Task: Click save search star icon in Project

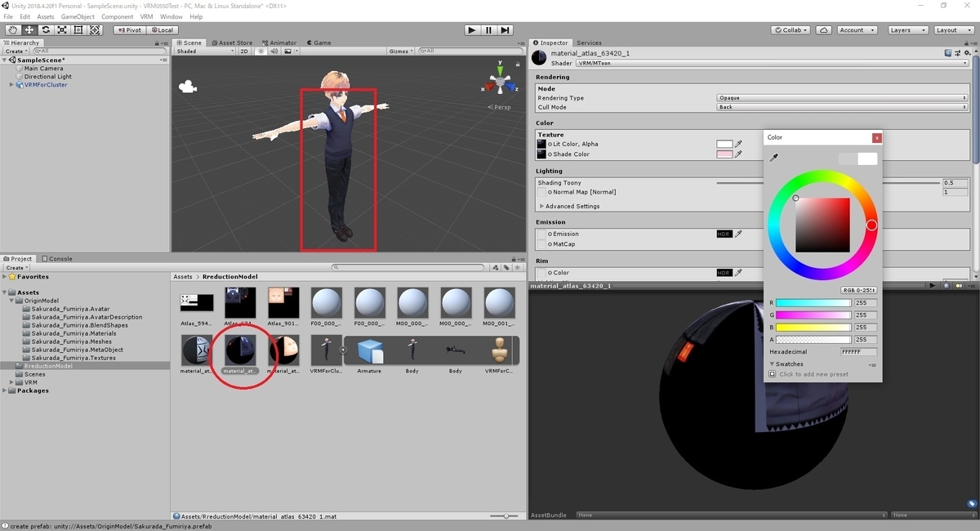Action: click(517, 267)
